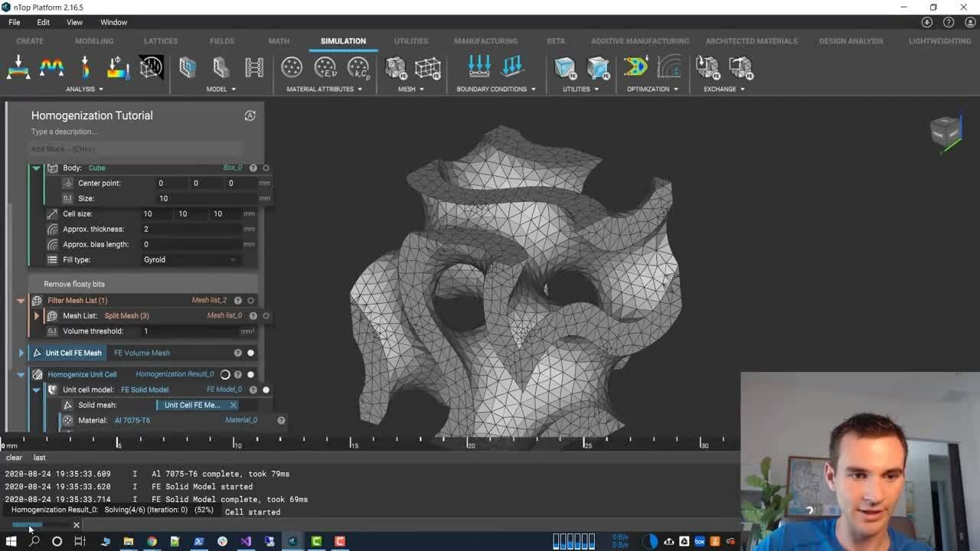Image resolution: width=980 pixels, height=551 pixels.
Task: Click the view orientation cube in viewport
Action: pos(945,131)
